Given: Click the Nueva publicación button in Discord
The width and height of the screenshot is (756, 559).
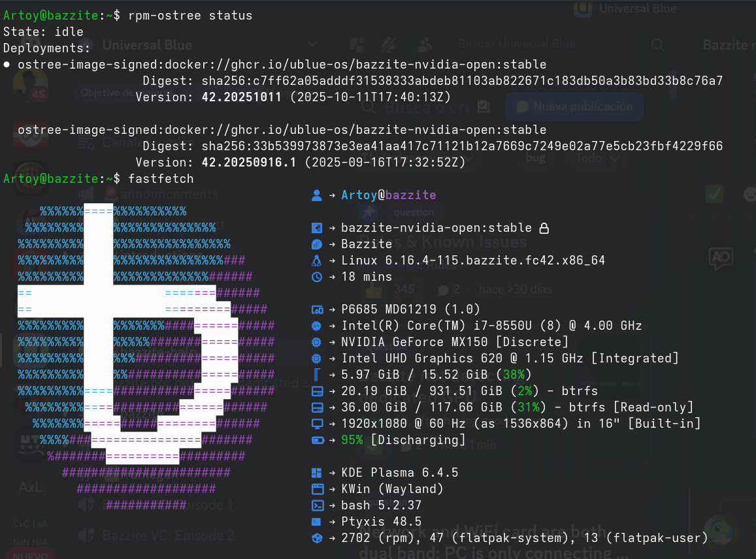Looking at the screenshot, I should tap(574, 107).
